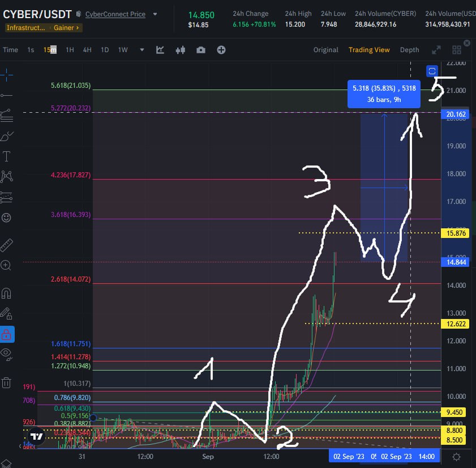The image size is (476, 468).
Task: Select the horizontal line drawing tool
Action: click(6, 95)
